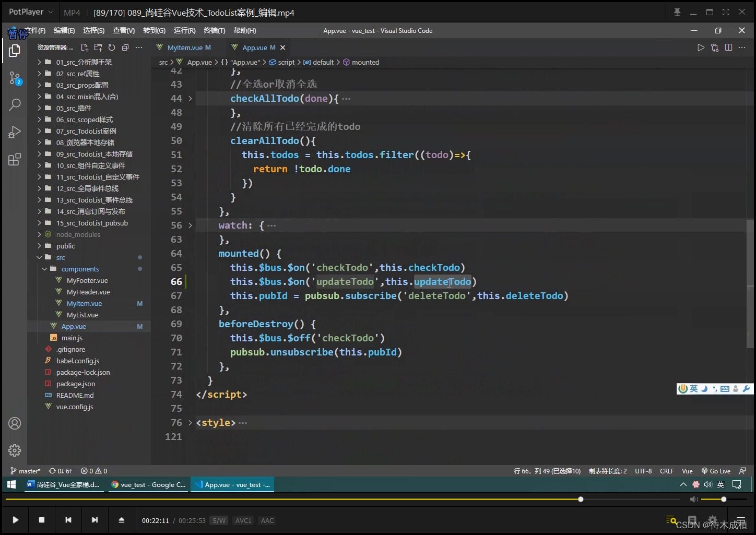Image resolution: width=756 pixels, height=535 pixels.
Task: Click PotPlayer seek bar position handle
Action: tap(581, 500)
